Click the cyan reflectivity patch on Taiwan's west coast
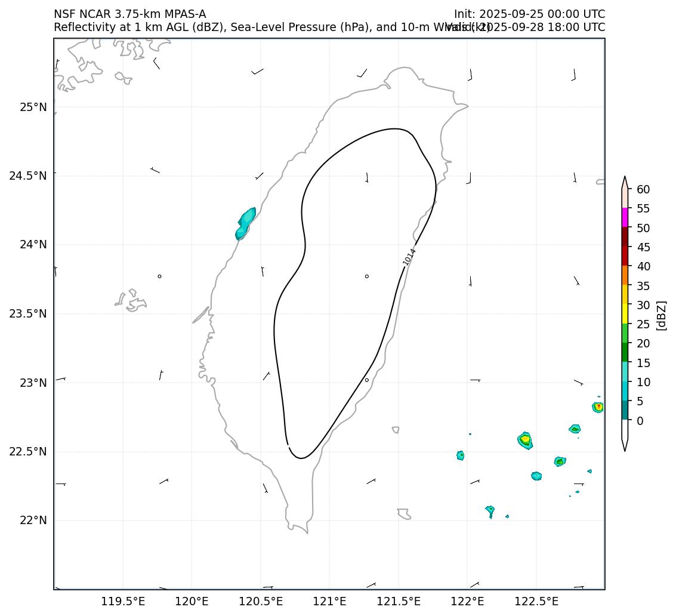676x616 pixels. pyautogui.click(x=245, y=223)
